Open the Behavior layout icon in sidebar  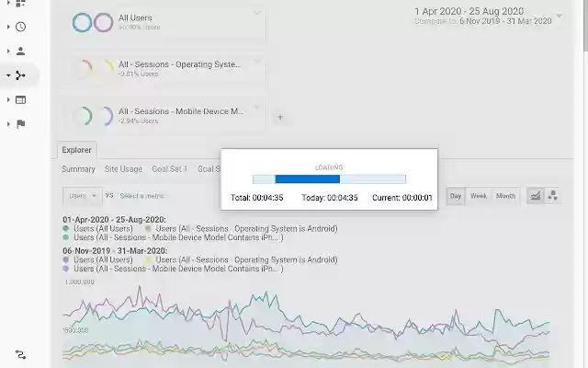20,100
